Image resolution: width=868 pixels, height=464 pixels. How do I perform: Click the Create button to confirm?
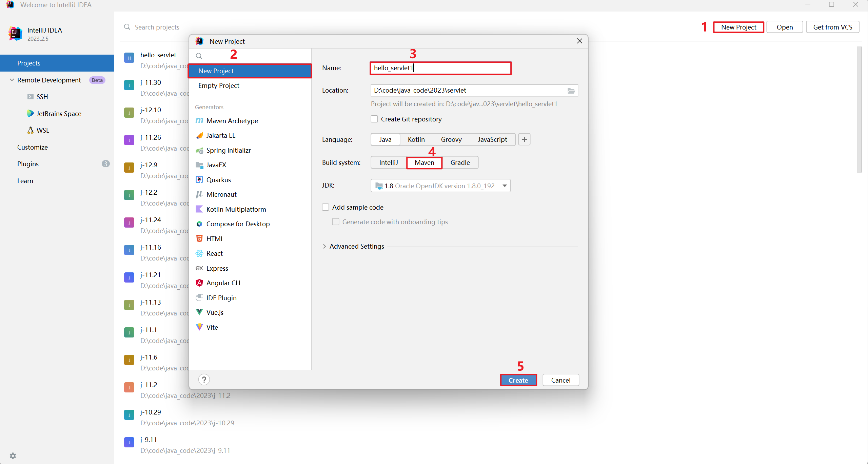(517, 380)
